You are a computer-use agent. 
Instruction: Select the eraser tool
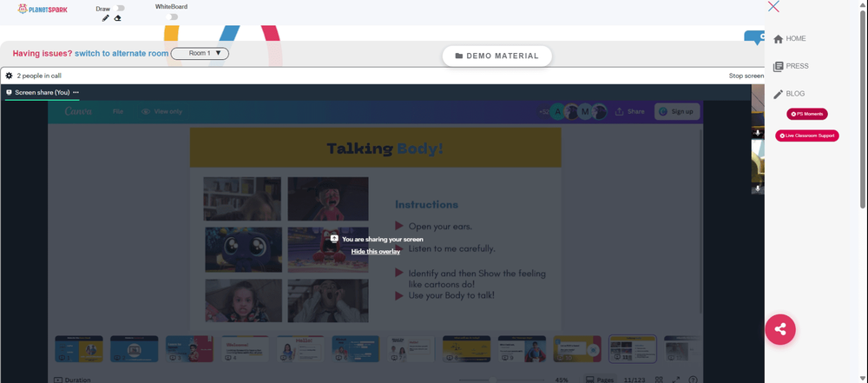tap(117, 18)
